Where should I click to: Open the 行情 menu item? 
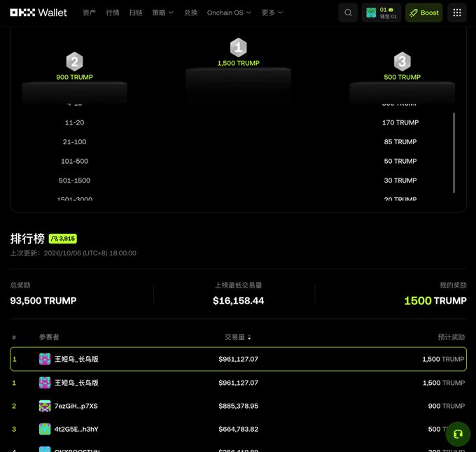pyautogui.click(x=112, y=13)
